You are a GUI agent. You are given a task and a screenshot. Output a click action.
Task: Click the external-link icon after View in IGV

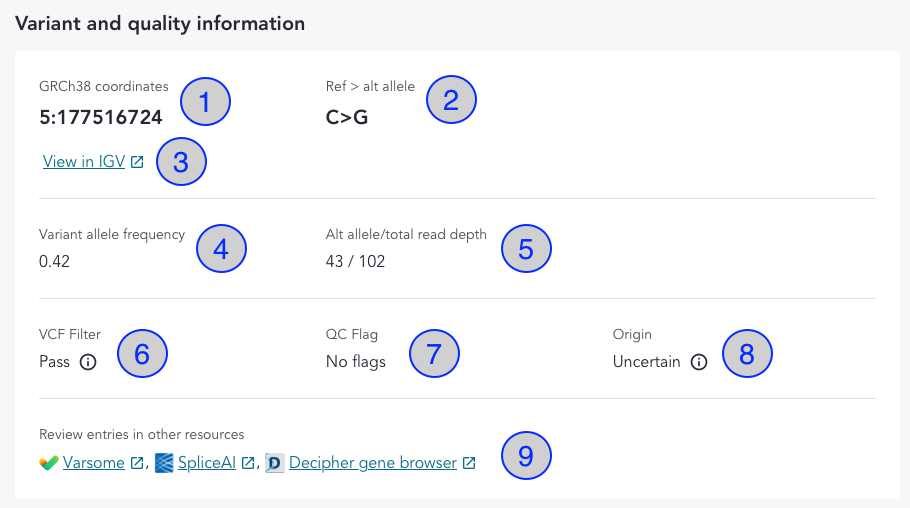(x=137, y=162)
